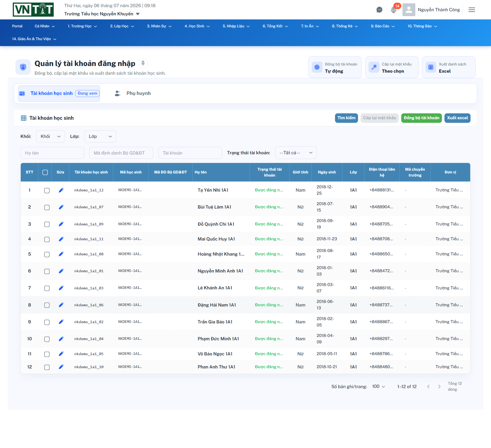Viewport: 491px width, 448px height.
Task: Pin the page with the pushpin icon
Action: [x=143, y=63]
